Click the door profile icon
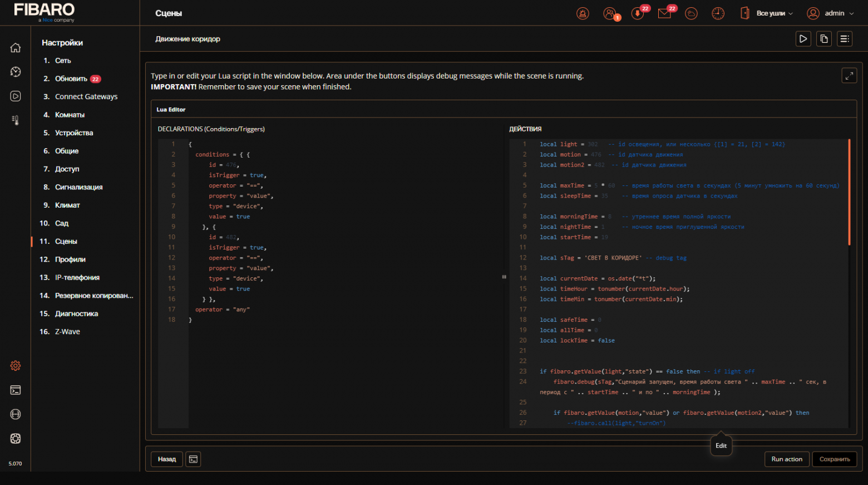 [x=745, y=13]
